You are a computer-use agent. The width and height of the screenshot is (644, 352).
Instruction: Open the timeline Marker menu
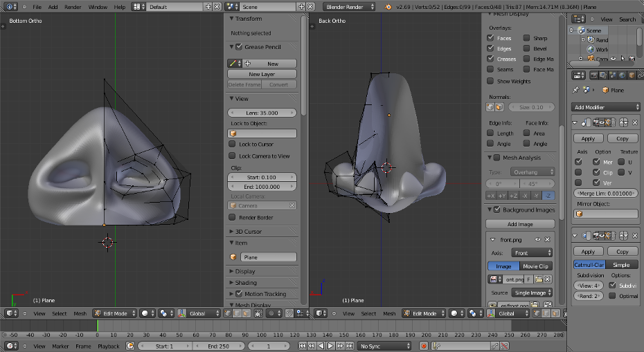point(60,346)
